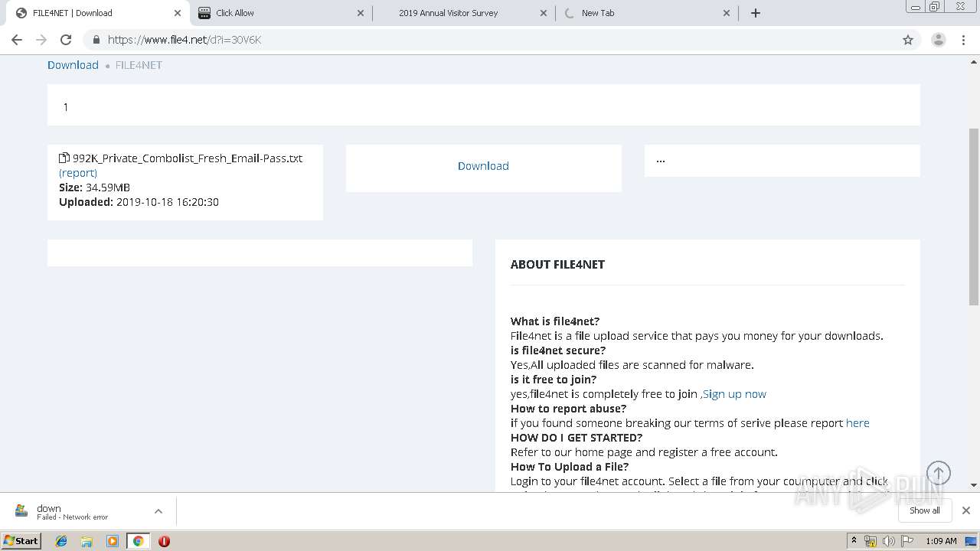This screenshot has width=980, height=551.
Task: Open Windows Explorer folder taskbar icon
Action: 87,541
